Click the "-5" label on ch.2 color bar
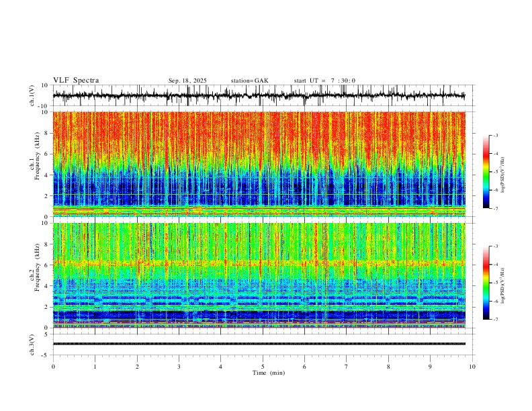 496,283
